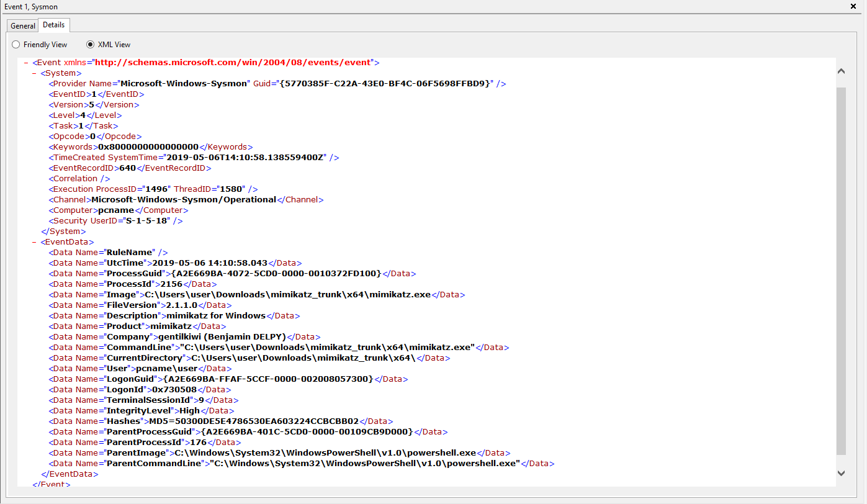Click the TerminalSessionId 9 line

point(143,400)
